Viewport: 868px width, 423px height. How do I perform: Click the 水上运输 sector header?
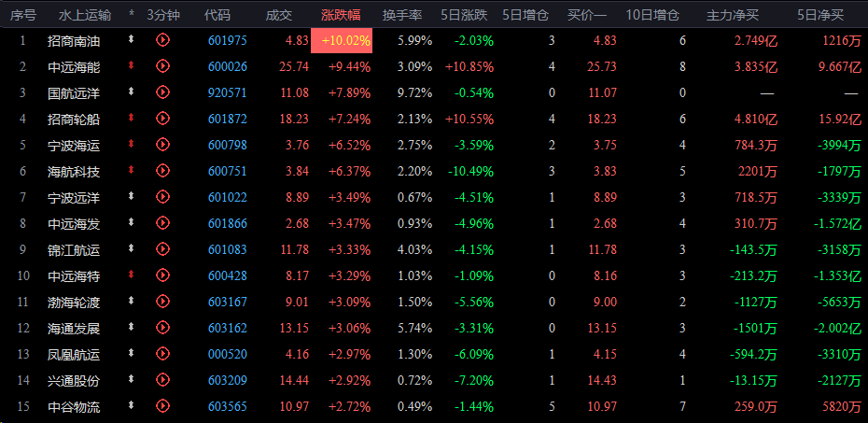click(84, 15)
